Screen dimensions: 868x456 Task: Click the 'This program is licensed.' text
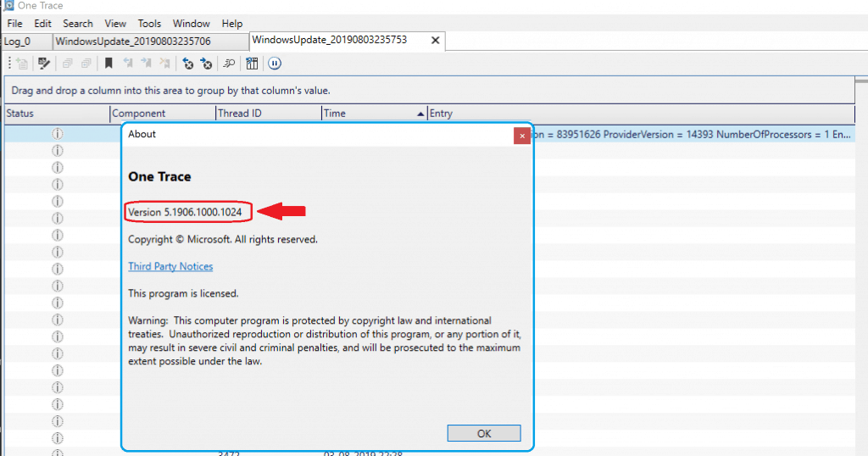coord(183,293)
